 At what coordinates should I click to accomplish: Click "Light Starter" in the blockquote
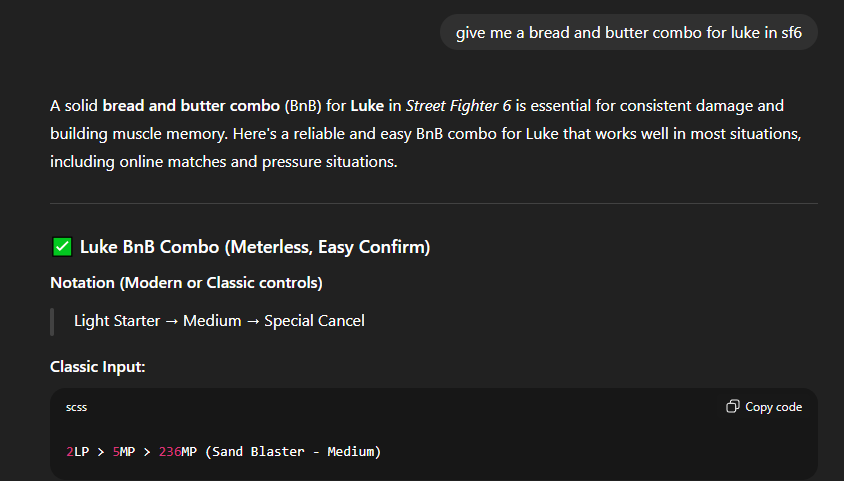pos(117,321)
